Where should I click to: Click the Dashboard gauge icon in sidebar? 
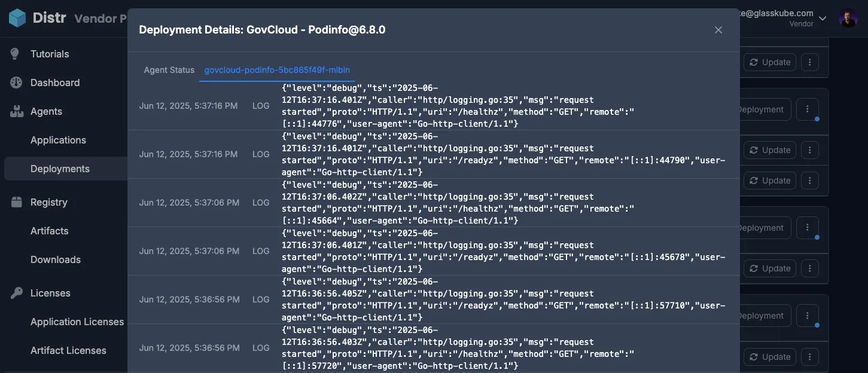(x=16, y=82)
